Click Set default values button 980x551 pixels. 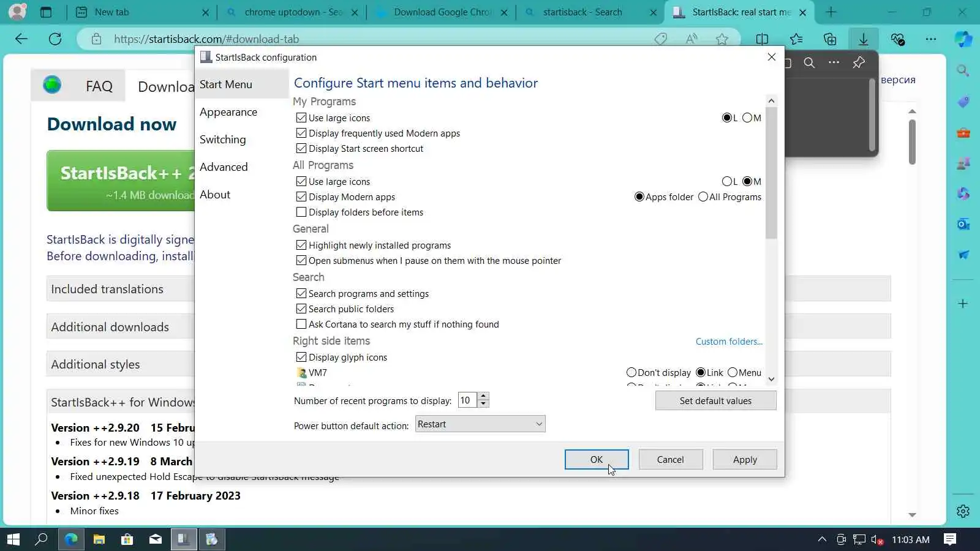coord(715,401)
